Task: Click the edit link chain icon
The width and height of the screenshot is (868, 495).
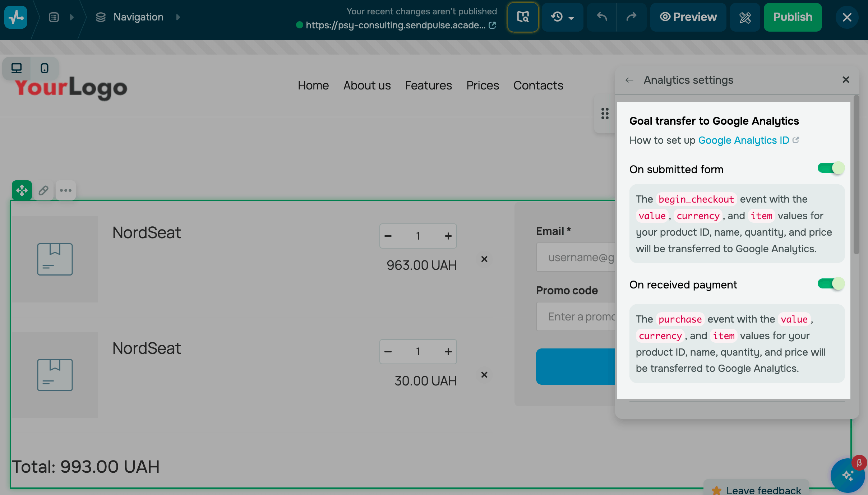Action: 44,190
